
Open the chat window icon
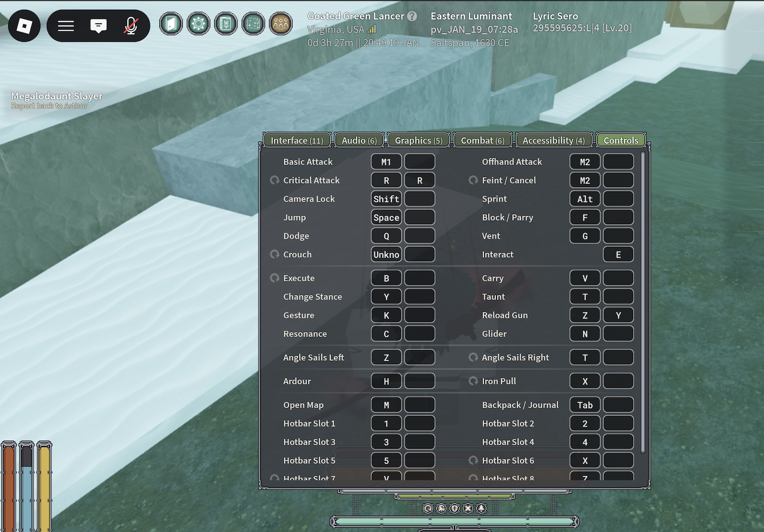pos(98,26)
